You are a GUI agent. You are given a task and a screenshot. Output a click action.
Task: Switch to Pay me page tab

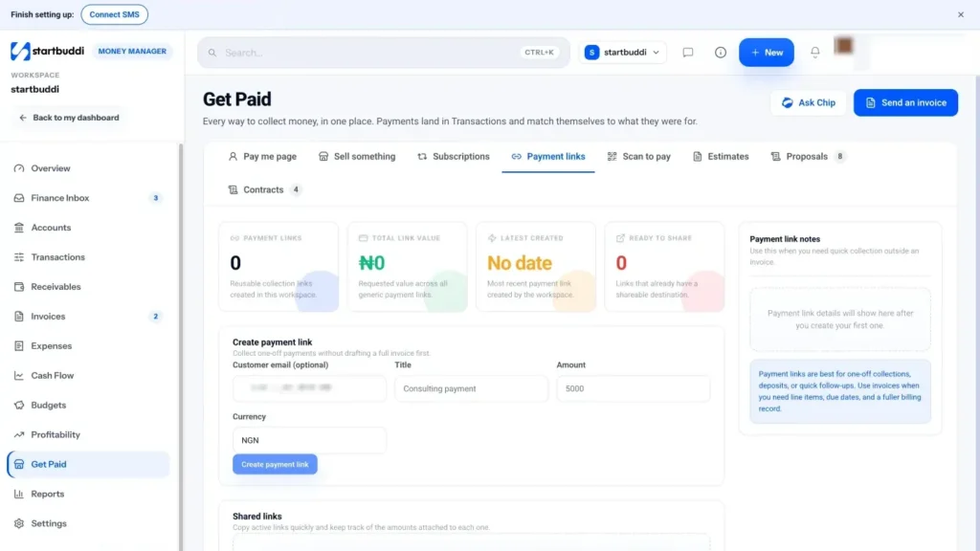pyautogui.click(x=262, y=156)
